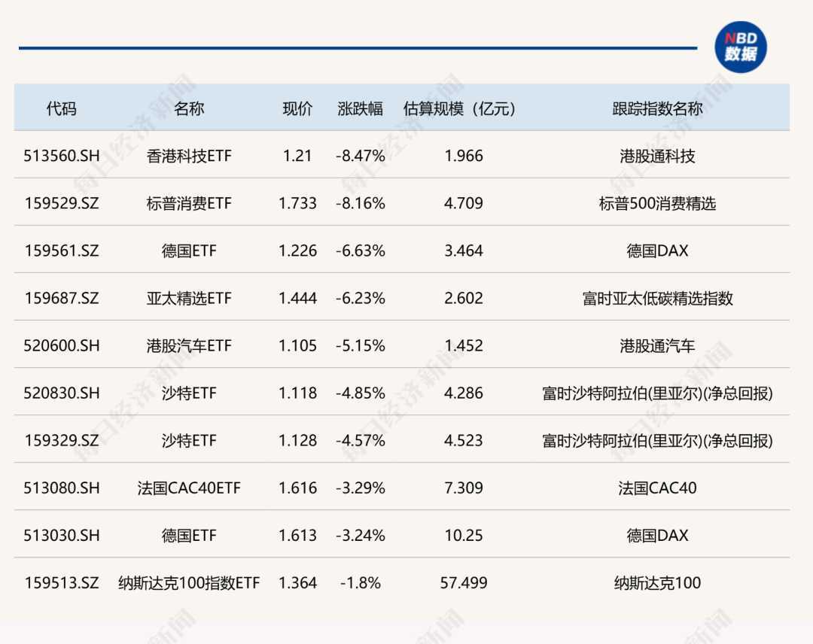Select code 159529.SZ
The width and height of the screenshot is (813, 644).
(61, 203)
